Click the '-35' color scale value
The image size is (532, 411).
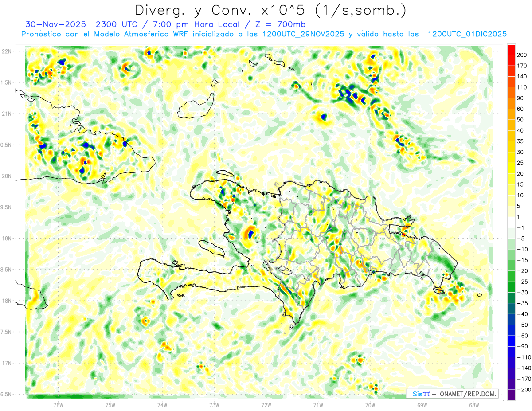pos(523,303)
